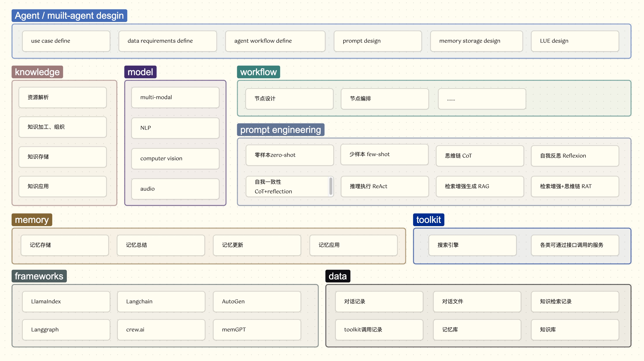This screenshot has width=644, height=361.
Task: Click the scrollbar in the 自我一致性 card
Action: coord(331,186)
